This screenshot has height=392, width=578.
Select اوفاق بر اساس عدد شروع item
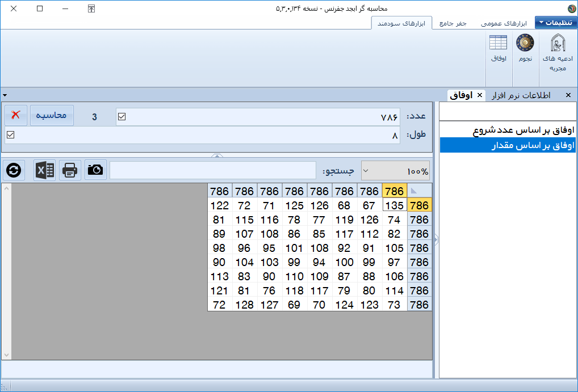point(508,130)
